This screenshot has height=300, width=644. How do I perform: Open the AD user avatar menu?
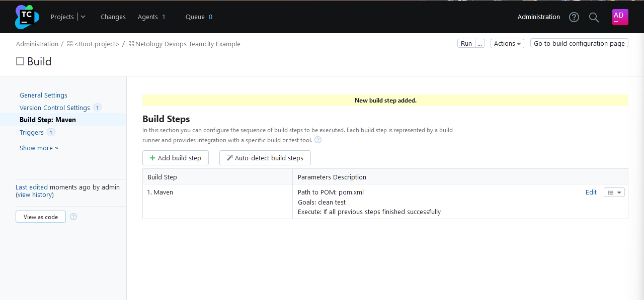620,17
